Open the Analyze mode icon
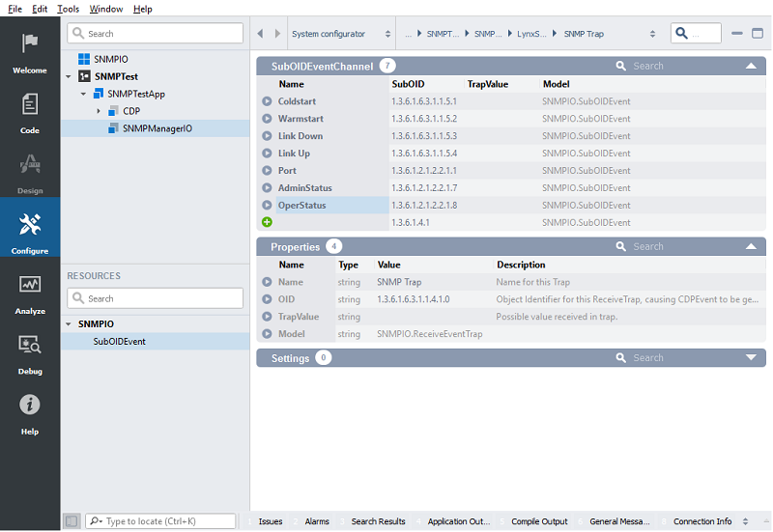This screenshot has width=773, height=532. 30,285
